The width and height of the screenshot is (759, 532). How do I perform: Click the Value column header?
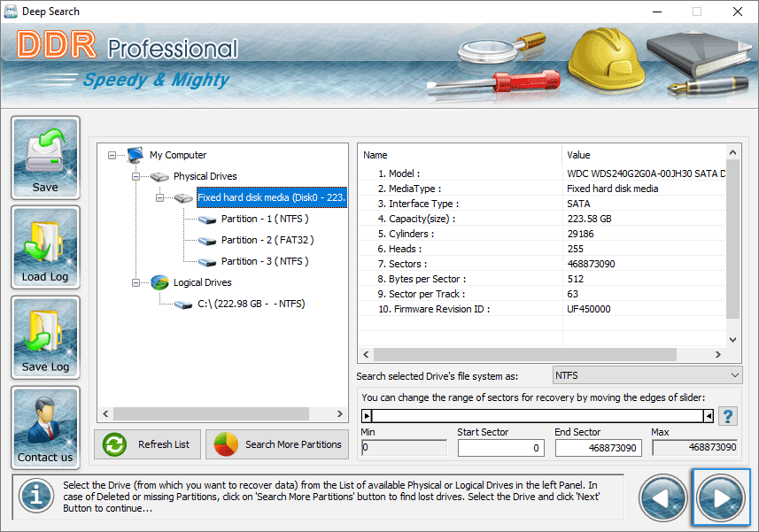pyautogui.click(x=644, y=155)
